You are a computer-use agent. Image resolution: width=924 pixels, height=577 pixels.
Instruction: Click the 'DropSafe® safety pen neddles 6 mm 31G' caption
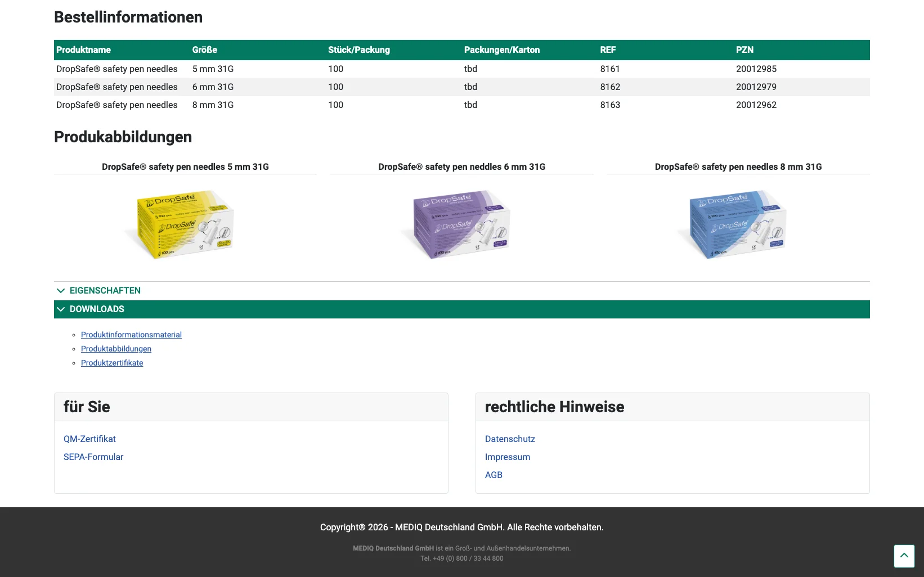coord(461,166)
